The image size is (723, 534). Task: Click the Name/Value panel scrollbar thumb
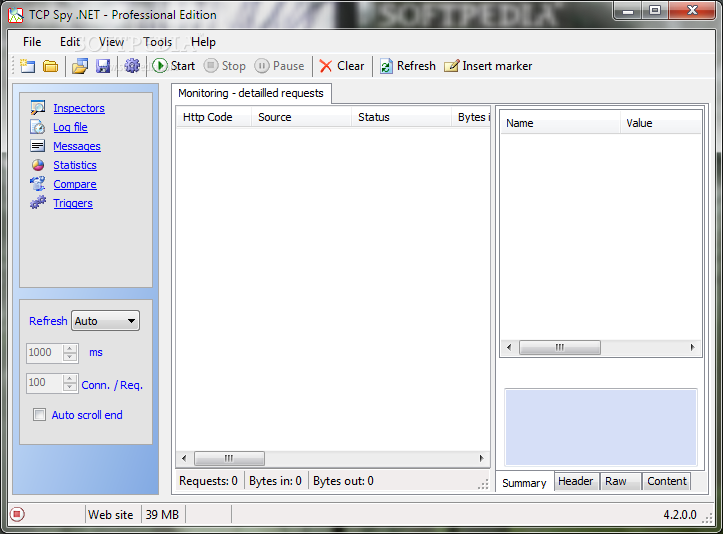click(560, 347)
